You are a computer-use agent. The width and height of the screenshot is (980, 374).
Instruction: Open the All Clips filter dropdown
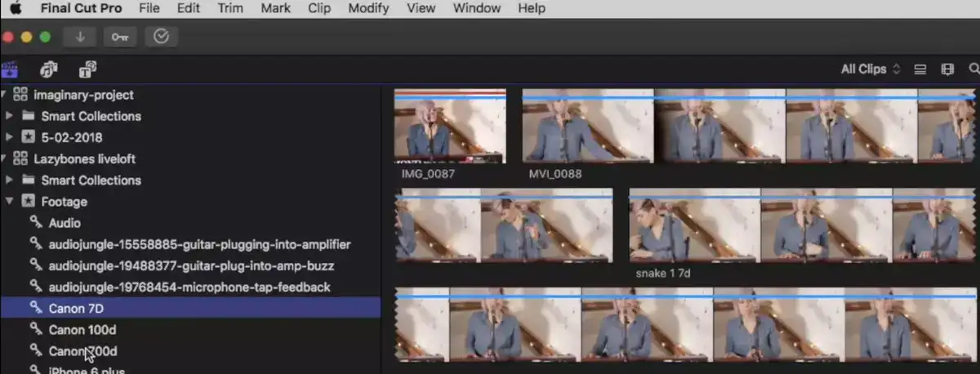[x=871, y=69]
